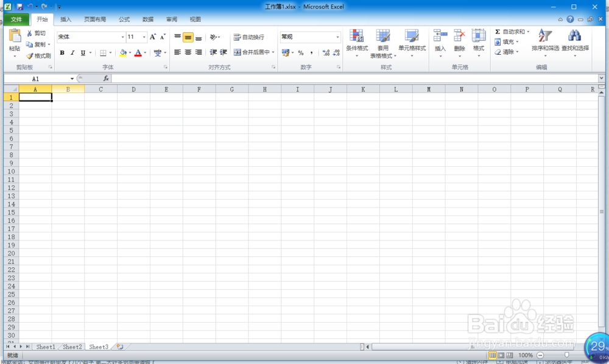Click the Copy (复制) icon
The height and width of the screenshot is (364, 609).
tap(29, 44)
